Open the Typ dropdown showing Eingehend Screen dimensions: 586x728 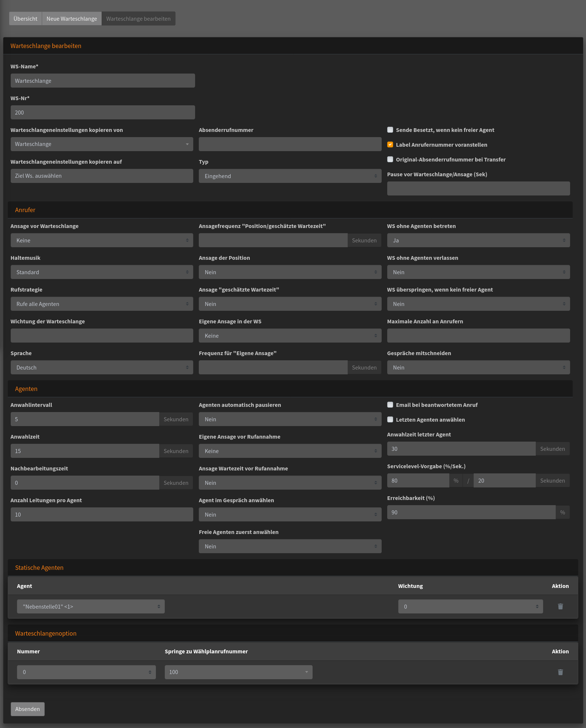[290, 176]
